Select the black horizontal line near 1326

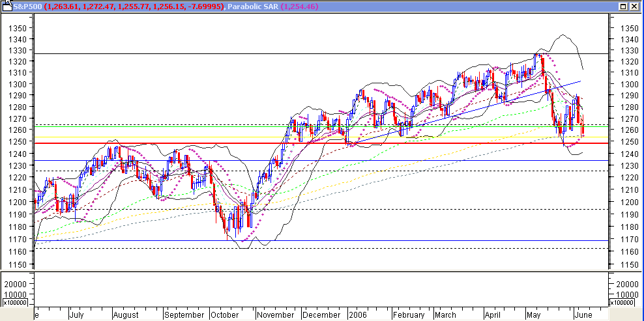[320, 54]
